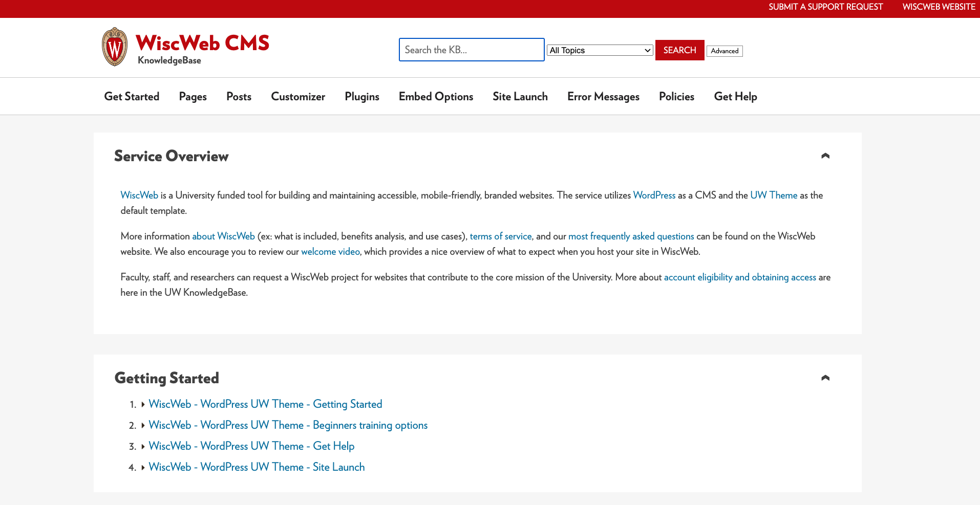The width and height of the screenshot is (980, 505).
Task: Open most frequently asked questions link
Action: click(x=631, y=236)
